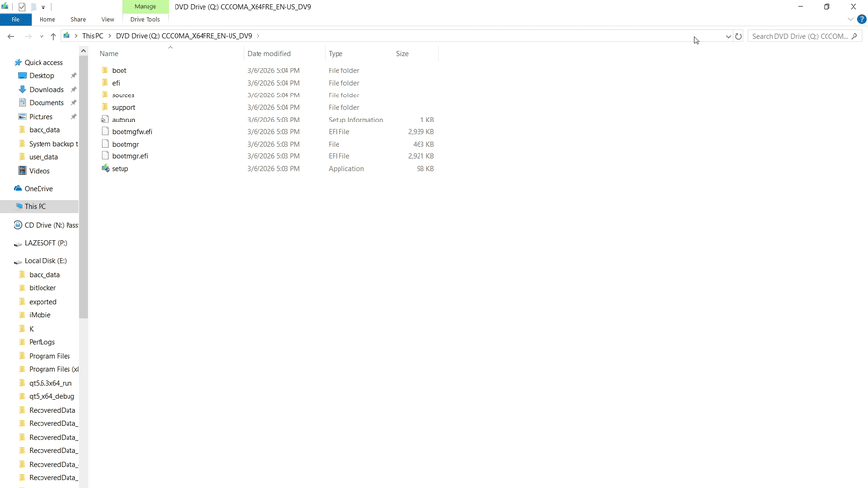Select the bootmgr.efi file icon

pos(105,155)
